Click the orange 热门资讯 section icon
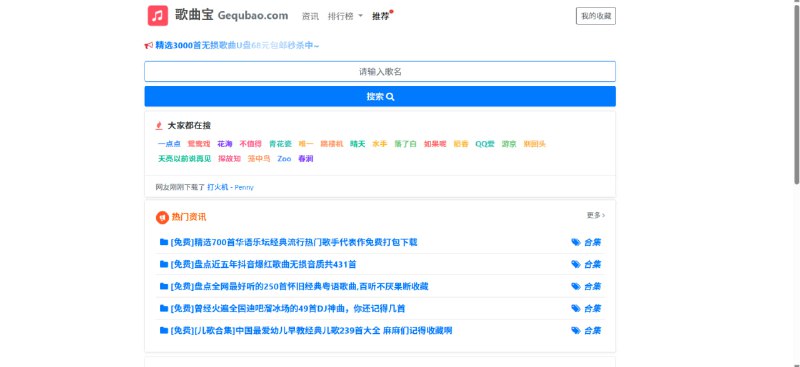800x367 pixels. (162, 217)
